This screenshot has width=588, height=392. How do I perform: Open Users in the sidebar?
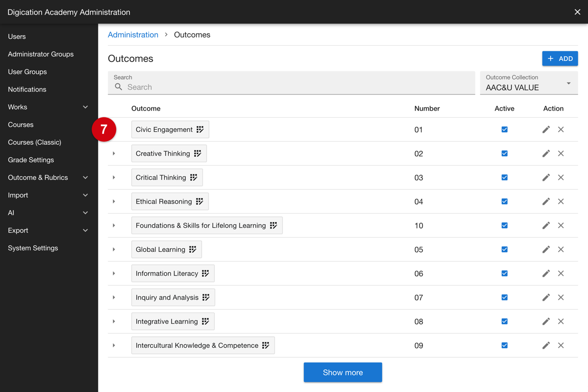pos(17,36)
